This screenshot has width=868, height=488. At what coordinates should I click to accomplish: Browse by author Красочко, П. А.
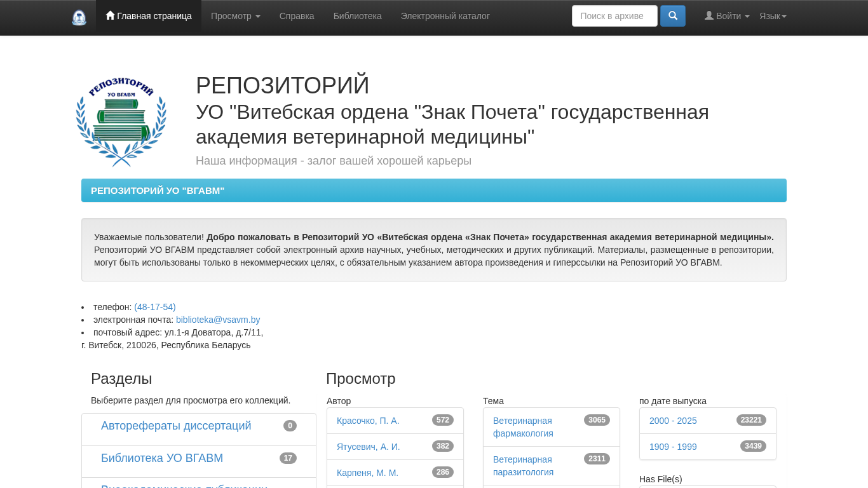tap(368, 421)
